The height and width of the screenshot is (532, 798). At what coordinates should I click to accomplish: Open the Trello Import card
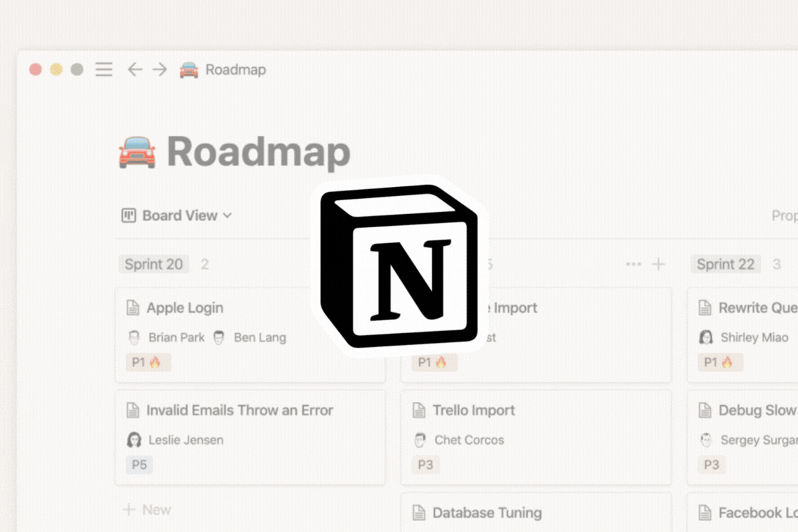(x=536, y=437)
